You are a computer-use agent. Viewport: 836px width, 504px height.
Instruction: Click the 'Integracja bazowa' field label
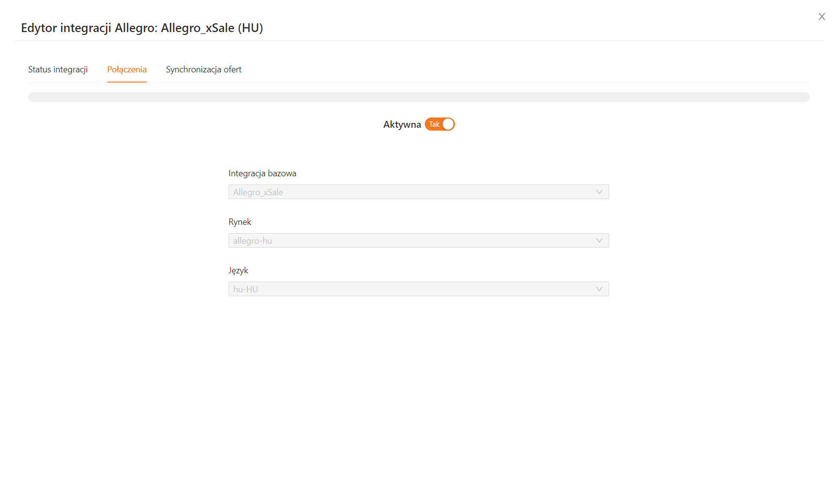point(262,173)
